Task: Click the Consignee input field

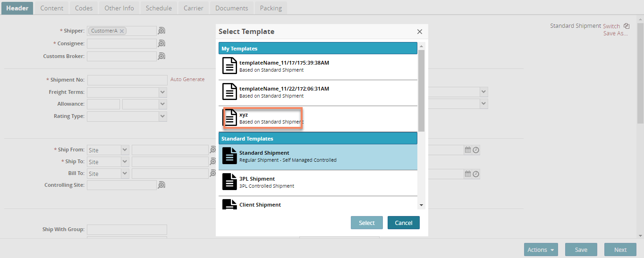Action: pos(121,43)
